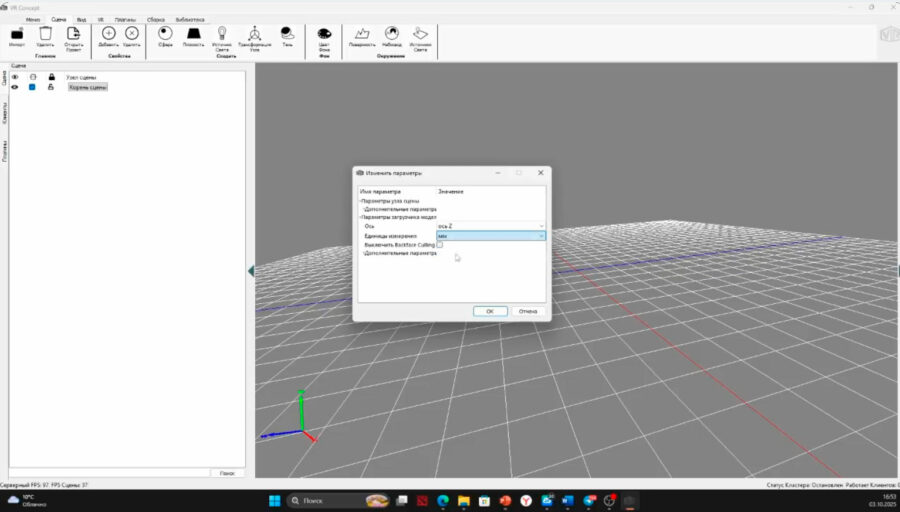Click the Open Project icon
The image size is (900, 512).
[73, 35]
